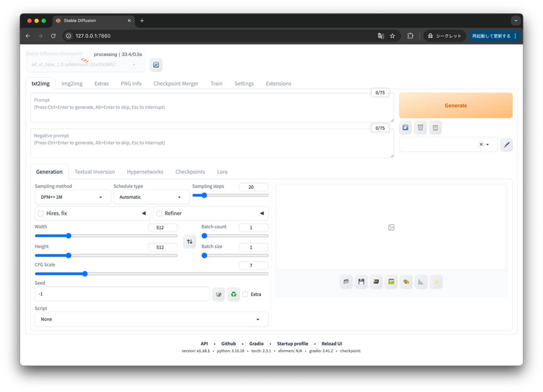Screen dimensions: 543x392
Task: Show the Textual Inversion tab
Action: [x=94, y=172]
